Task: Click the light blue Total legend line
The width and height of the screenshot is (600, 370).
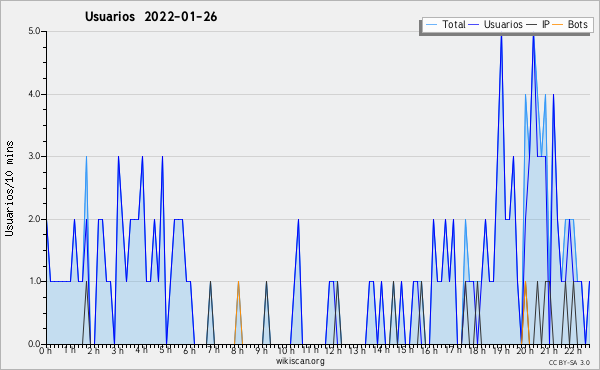Action: click(431, 25)
